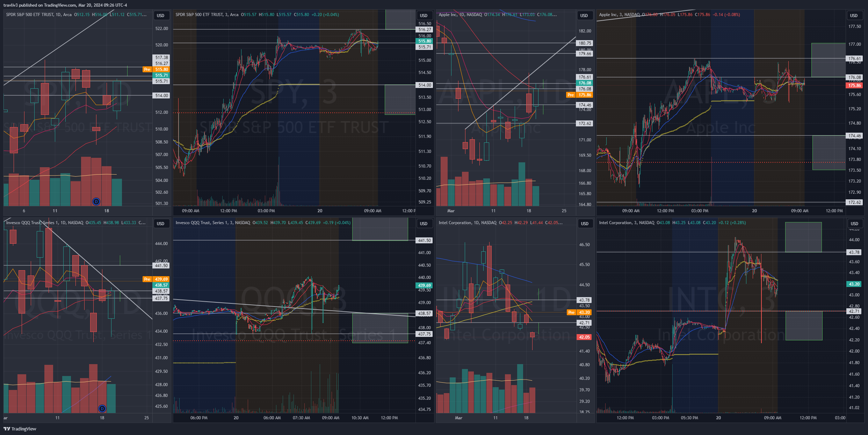
Task: Open USD currency selector on SPY 3-minute chart
Action: (x=424, y=15)
